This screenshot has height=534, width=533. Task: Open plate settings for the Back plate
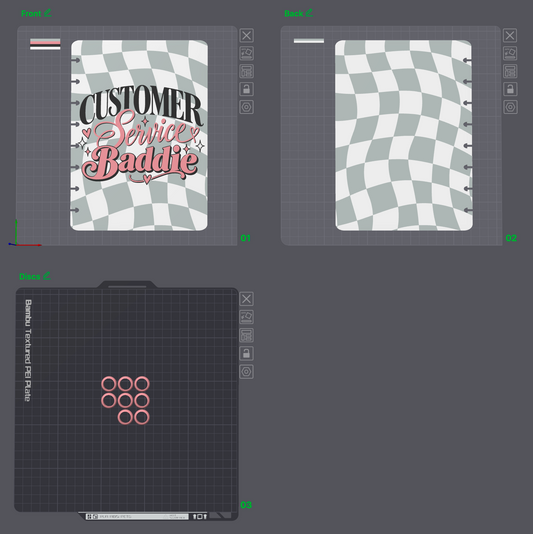click(510, 107)
